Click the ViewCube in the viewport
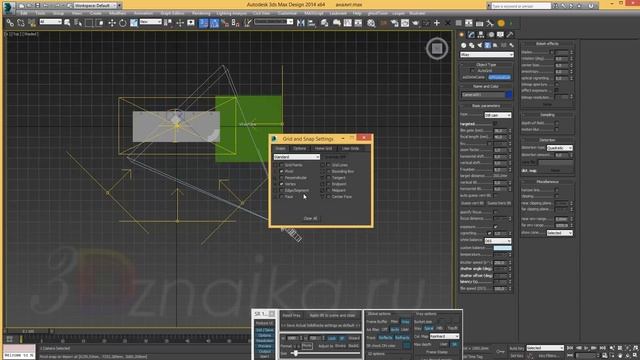The width and height of the screenshot is (640, 360). tap(437, 49)
